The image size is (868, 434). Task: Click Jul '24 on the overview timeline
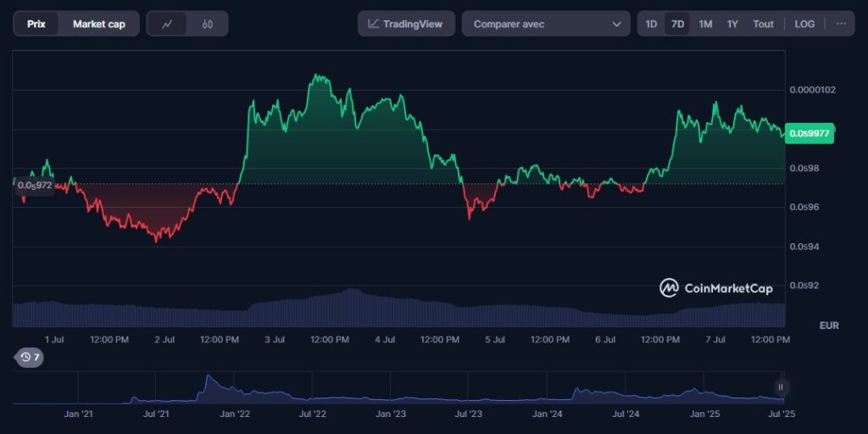click(626, 414)
